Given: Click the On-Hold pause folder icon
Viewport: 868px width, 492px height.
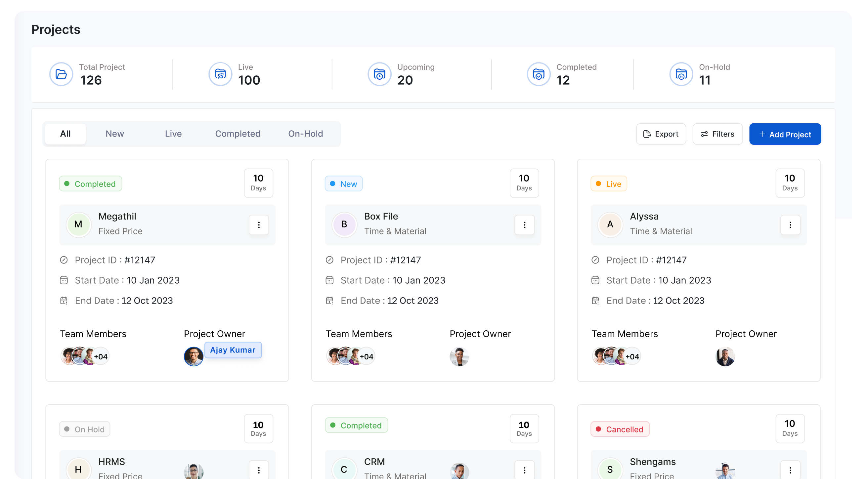Looking at the screenshot, I should 681,74.
